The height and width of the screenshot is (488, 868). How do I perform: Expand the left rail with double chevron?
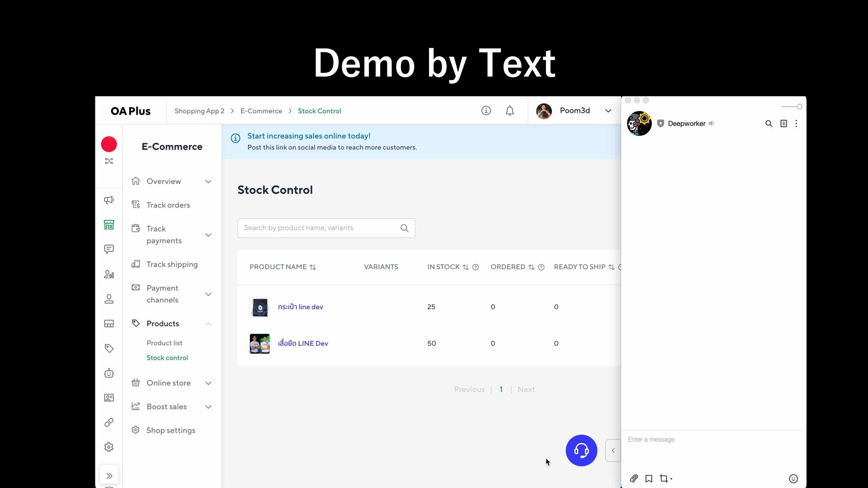(x=109, y=475)
